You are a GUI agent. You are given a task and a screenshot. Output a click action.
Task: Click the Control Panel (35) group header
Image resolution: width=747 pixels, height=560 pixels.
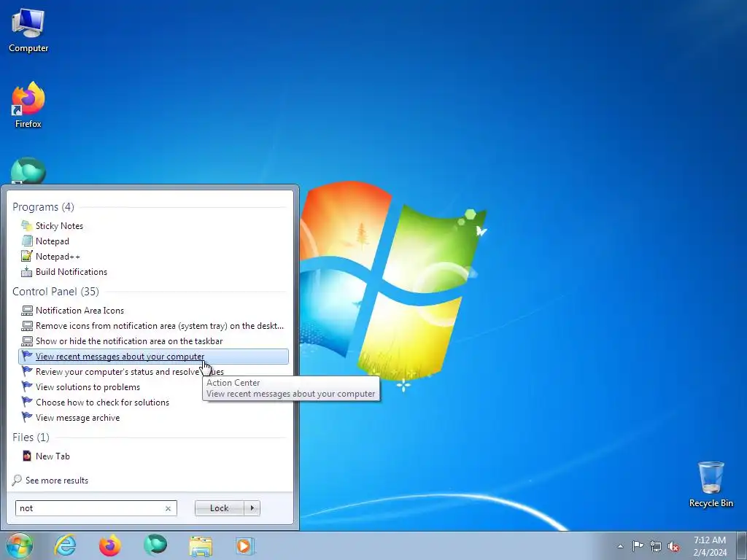(55, 292)
